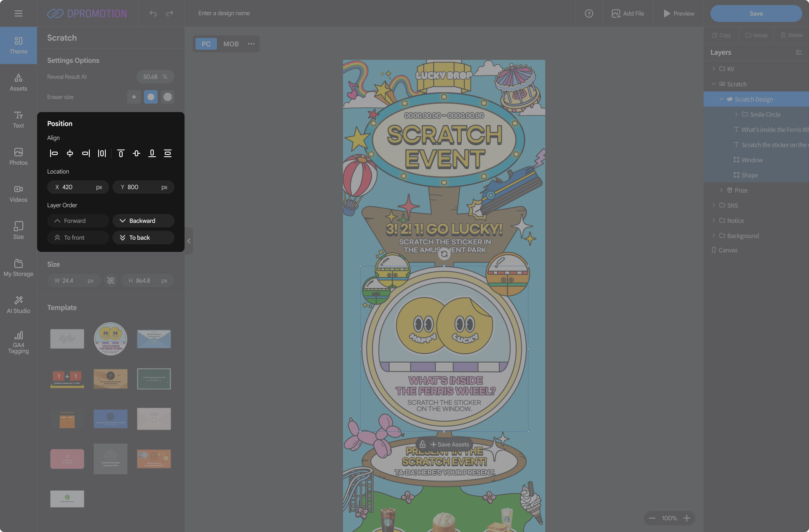Click the Save button
The image size is (809, 532).
[x=756, y=13]
